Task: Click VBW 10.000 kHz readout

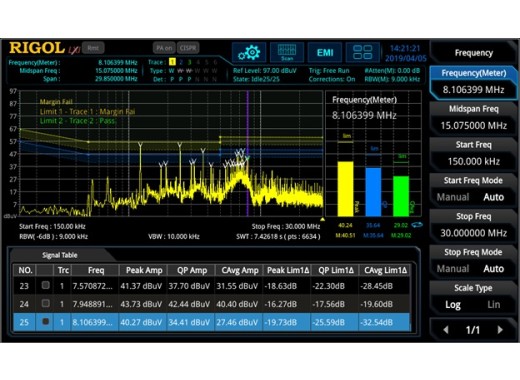Action: click(x=174, y=236)
